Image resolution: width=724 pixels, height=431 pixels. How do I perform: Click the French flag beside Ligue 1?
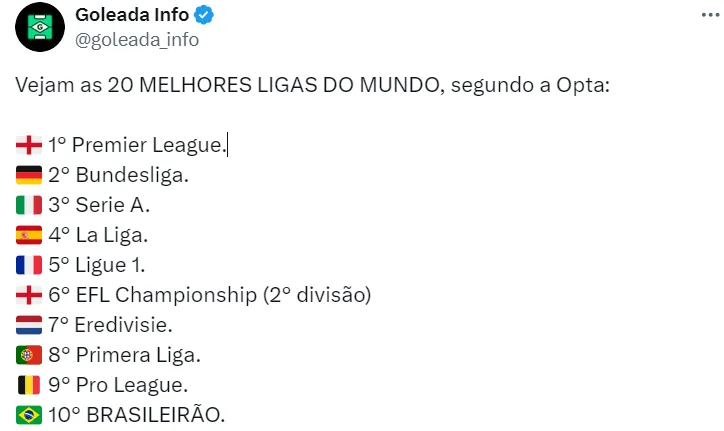point(29,265)
